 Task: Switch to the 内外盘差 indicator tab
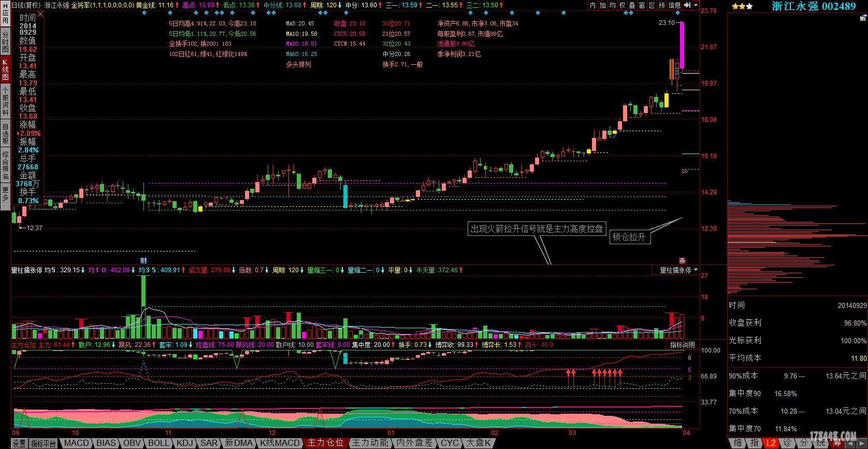[x=414, y=443]
